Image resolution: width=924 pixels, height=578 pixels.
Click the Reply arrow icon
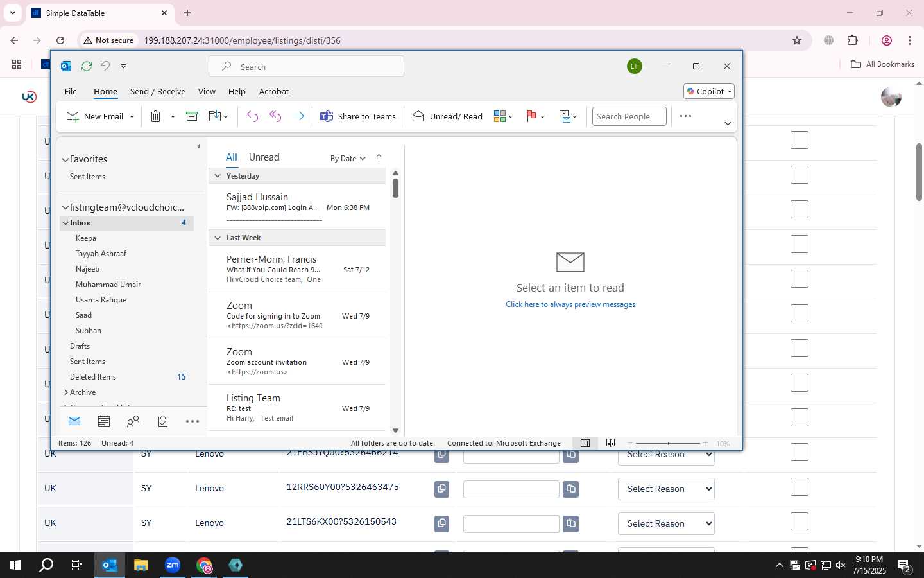pyautogui.click(x=252, y=116)
